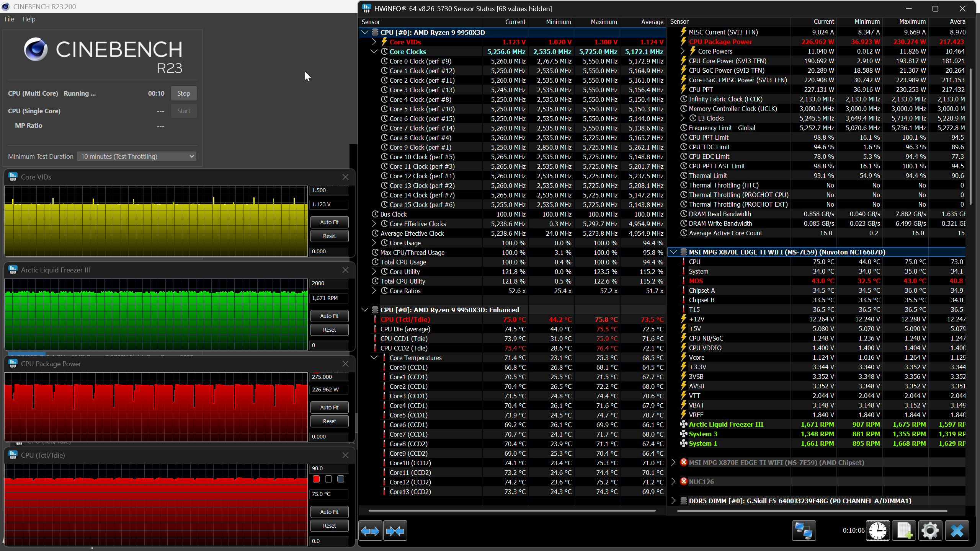Click the HWiNFO icon on CPU (Tctl/Tdie) graph title
980x551 pixels.
point(13,455)
